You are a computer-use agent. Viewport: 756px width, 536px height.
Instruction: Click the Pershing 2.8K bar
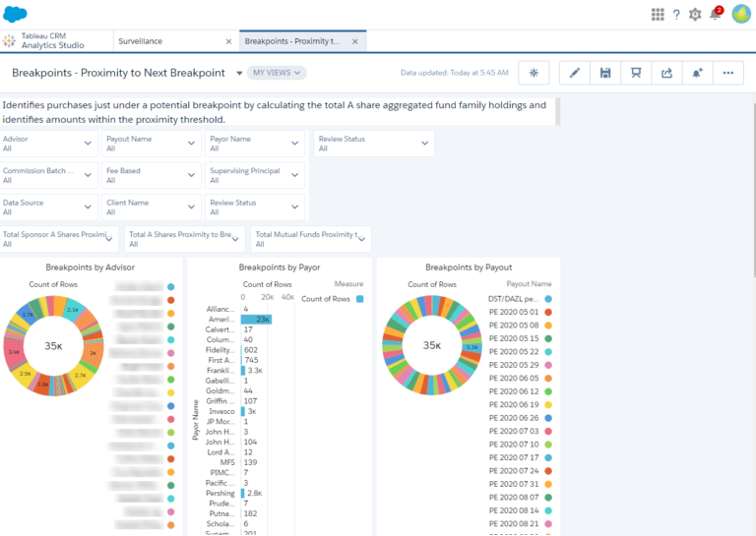242,493
